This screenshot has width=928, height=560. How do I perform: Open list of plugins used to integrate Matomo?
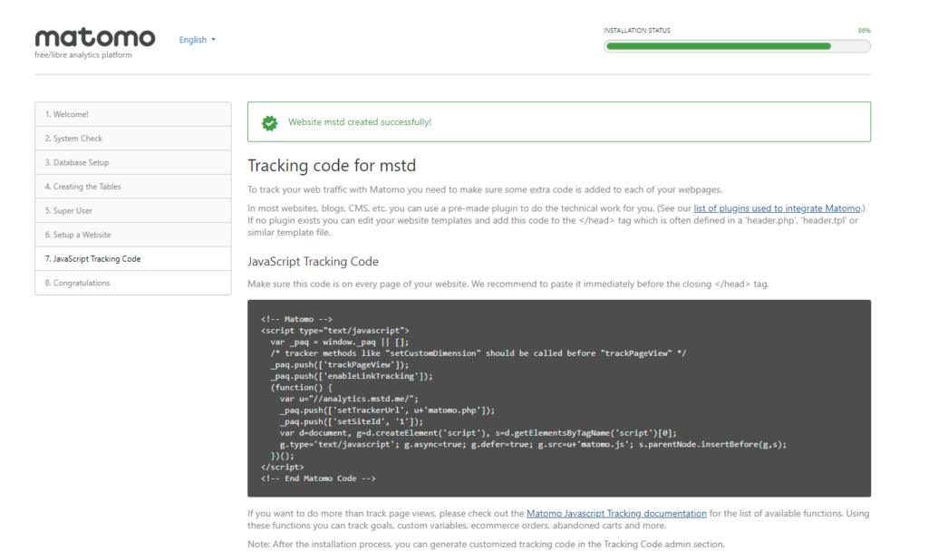pos(777,208)
